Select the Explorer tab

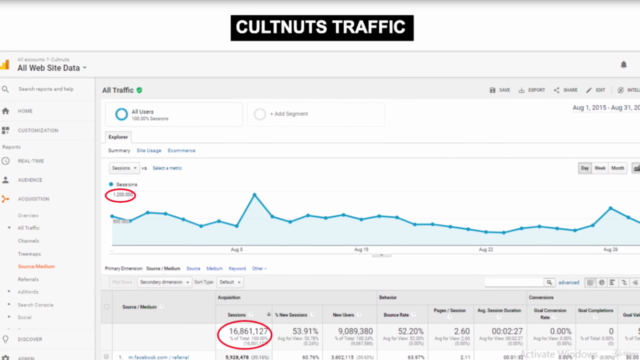(x=118, y=137)
